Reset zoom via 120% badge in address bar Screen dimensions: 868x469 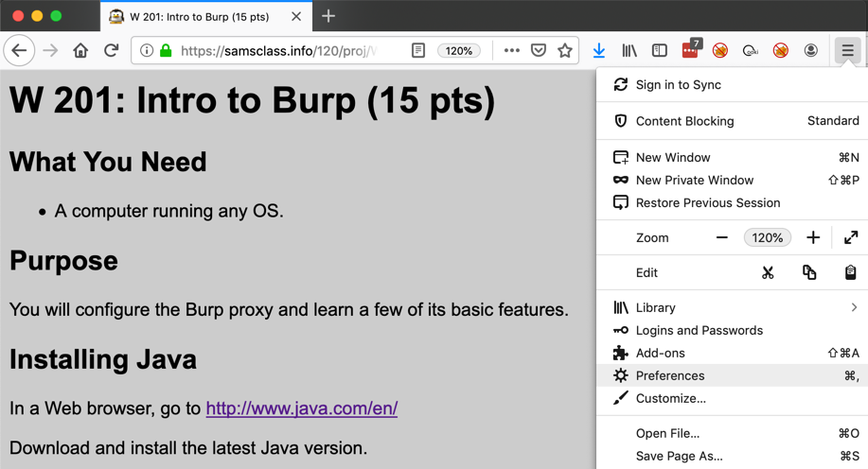(x=459, y=51)
